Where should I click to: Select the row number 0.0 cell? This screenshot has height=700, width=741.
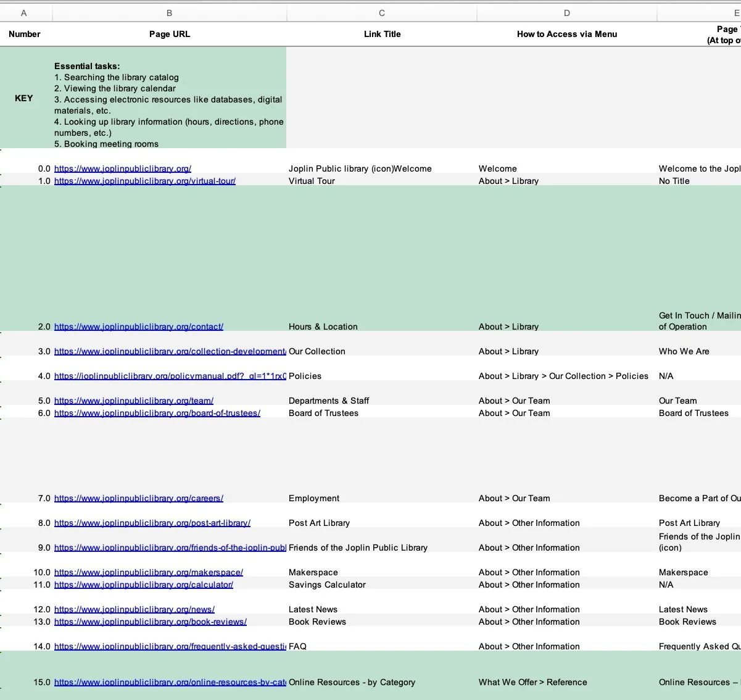point(26,161)
